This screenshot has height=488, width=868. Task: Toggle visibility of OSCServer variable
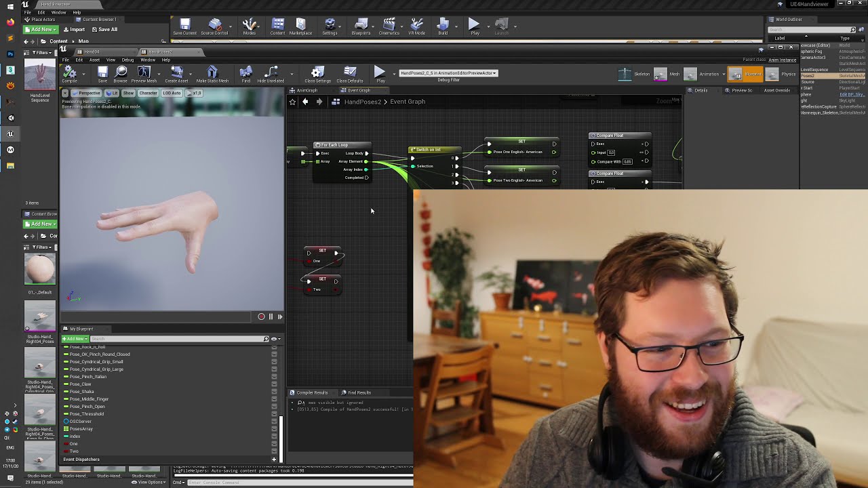pos(274,422)
